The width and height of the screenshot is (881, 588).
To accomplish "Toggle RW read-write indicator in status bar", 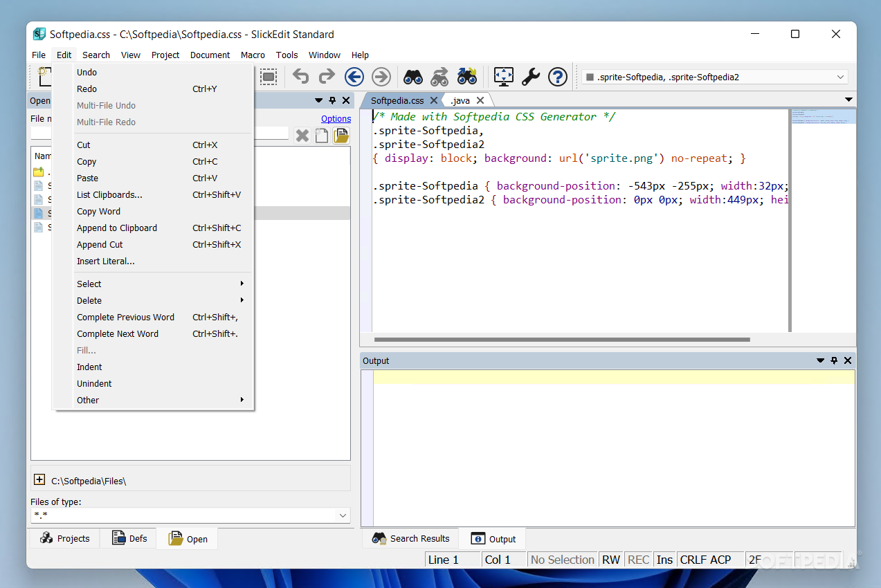I will (611, 560).
